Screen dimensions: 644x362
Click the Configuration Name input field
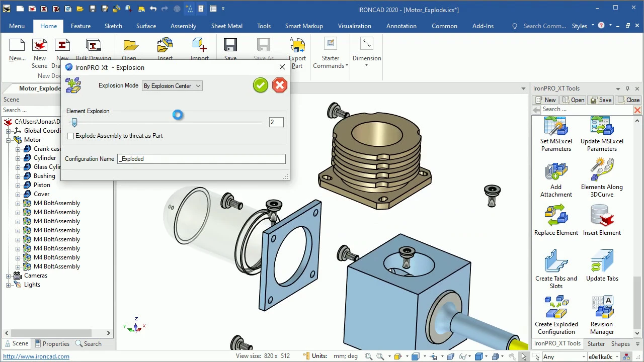pos(201,159)
